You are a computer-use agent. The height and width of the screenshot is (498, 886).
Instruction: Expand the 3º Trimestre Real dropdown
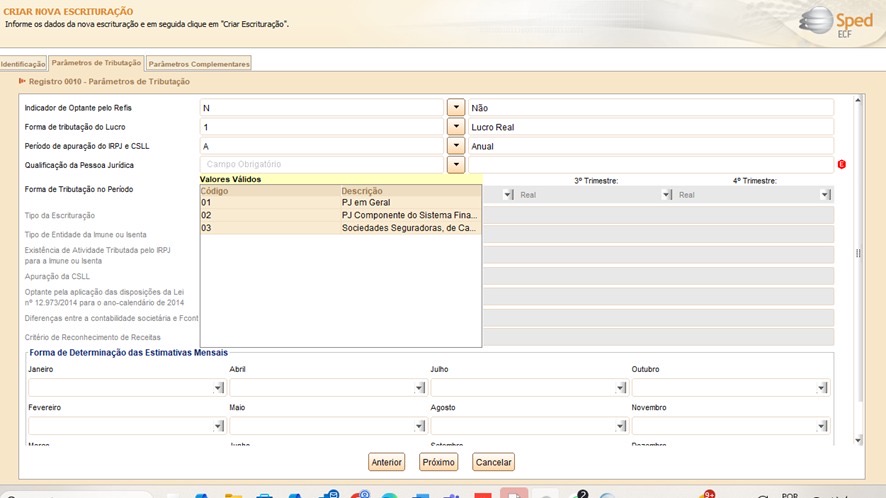coord(667,194)
